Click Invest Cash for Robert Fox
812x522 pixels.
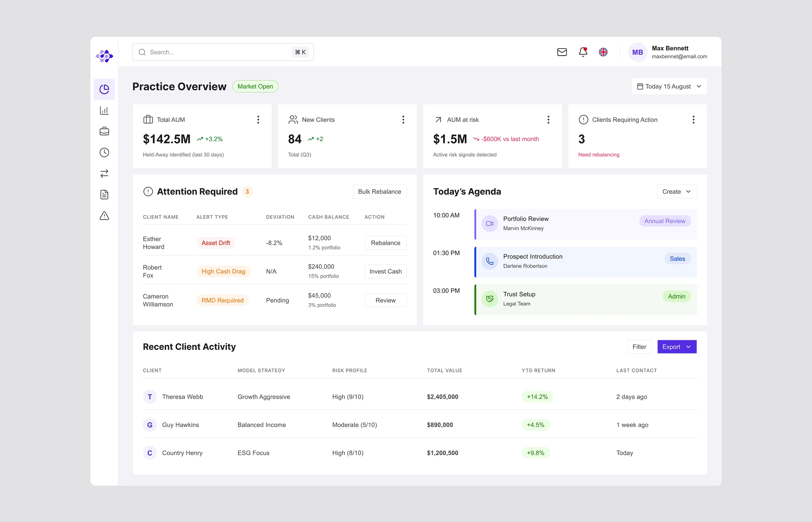pos(385,271)
